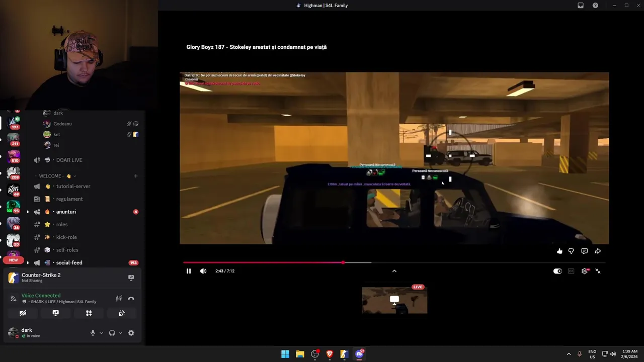Open server with 68 badge
The height and width of the screenshot is (362, 644).
14,190
